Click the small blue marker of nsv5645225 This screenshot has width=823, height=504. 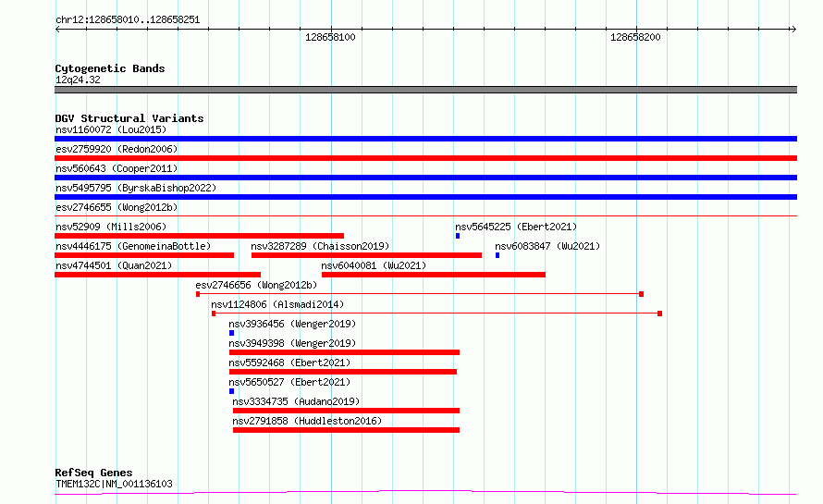pyautogui.click(x=458, y=236)
